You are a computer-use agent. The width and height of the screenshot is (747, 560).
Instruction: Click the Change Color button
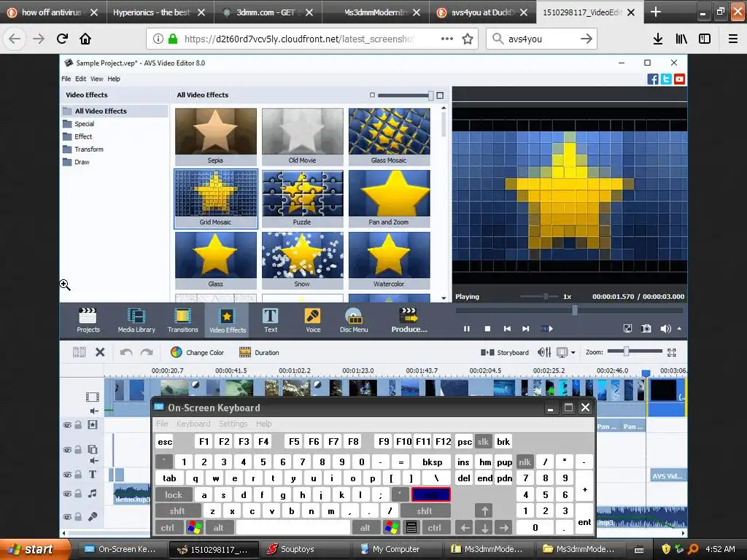click(x=197, y=352)
